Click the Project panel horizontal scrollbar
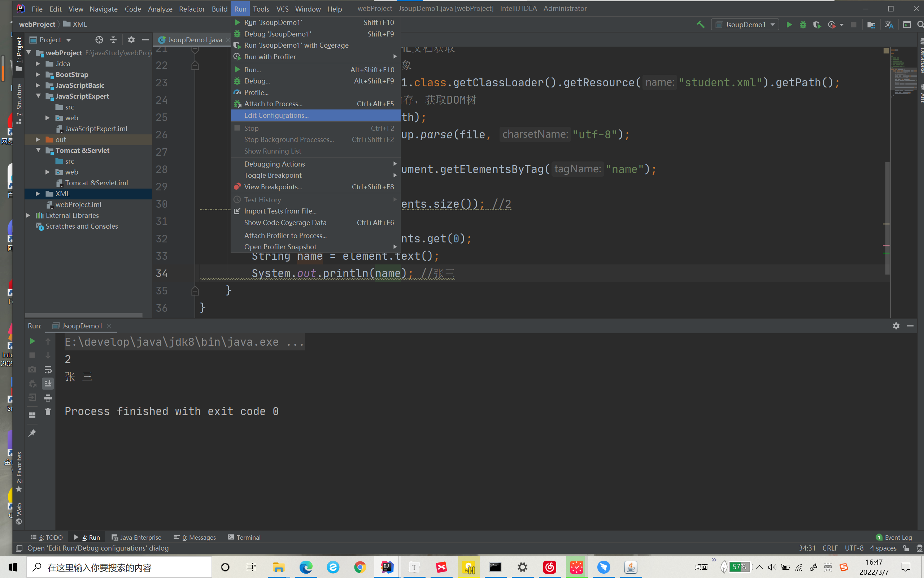 84,315
